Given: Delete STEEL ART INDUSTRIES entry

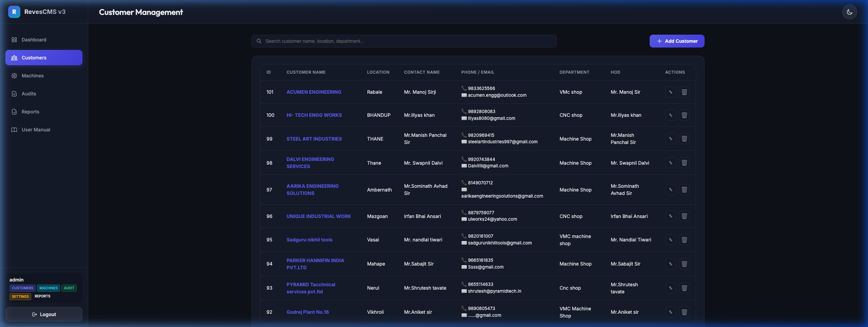Looking at the screenshot, I should pyautogui.click(x=684, y=139).
